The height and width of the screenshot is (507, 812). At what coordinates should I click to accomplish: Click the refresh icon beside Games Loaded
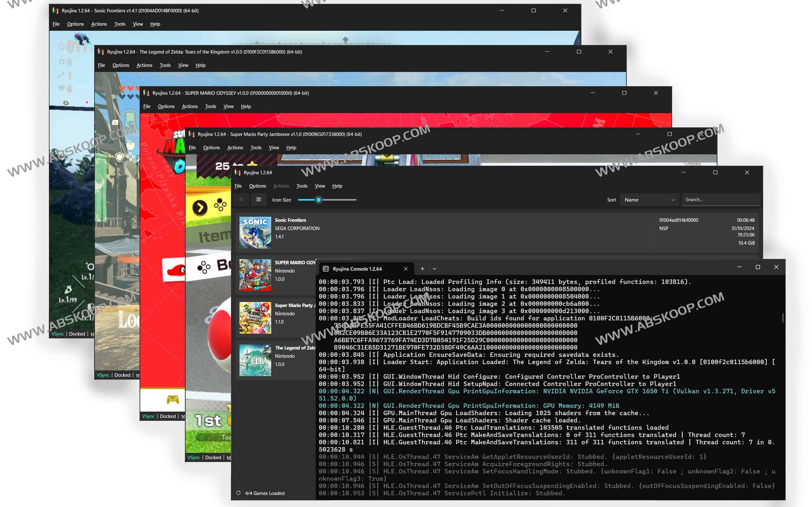(238, 493)
